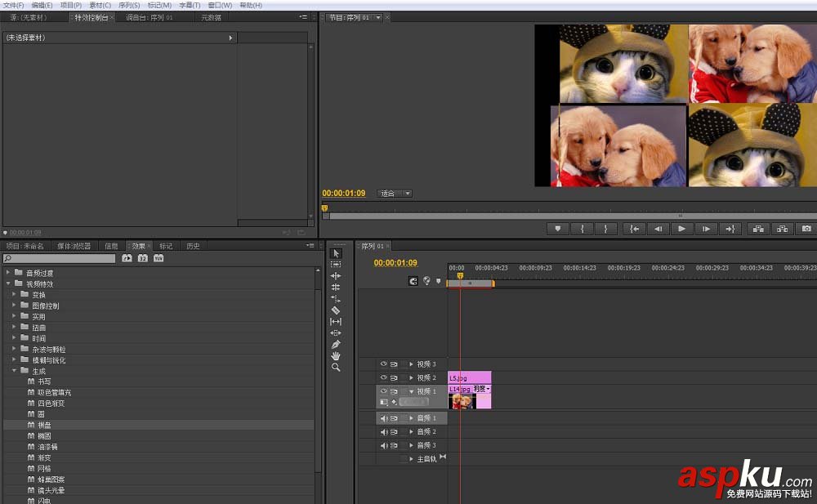Click the L5.jpg clip on timeline
Image resolution: width=817 pixels, height=504 pixels.
(470, 377)
